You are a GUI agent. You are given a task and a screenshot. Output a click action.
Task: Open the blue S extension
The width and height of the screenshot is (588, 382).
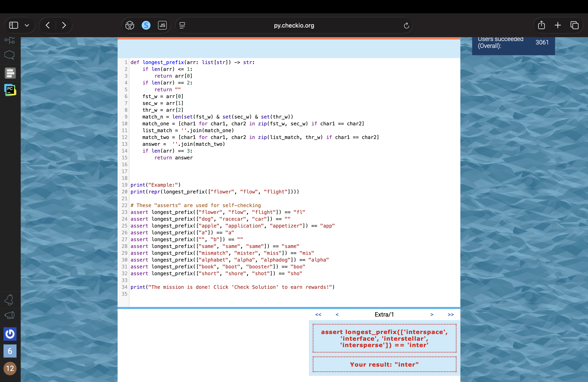pos(146,25)
